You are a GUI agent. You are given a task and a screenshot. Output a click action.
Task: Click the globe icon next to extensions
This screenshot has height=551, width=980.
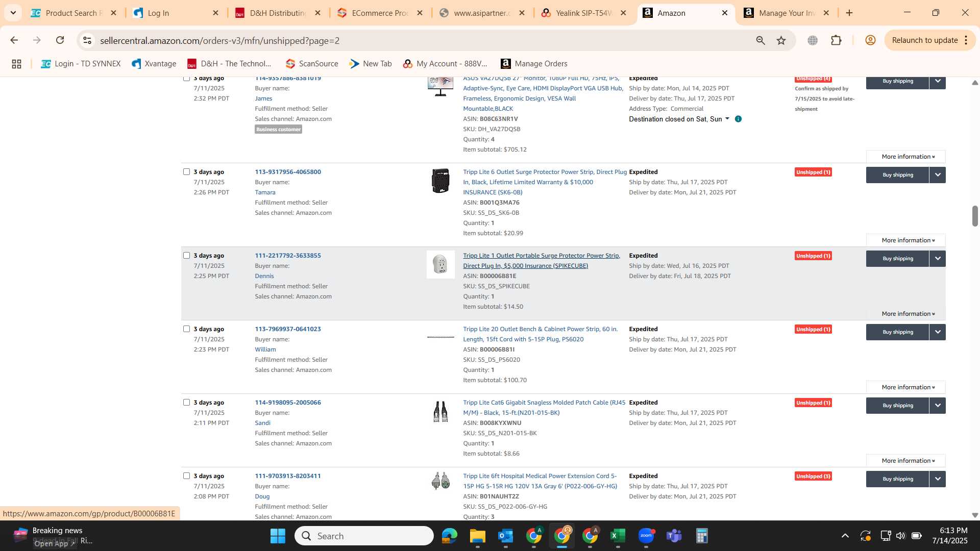tap(813, 40)
